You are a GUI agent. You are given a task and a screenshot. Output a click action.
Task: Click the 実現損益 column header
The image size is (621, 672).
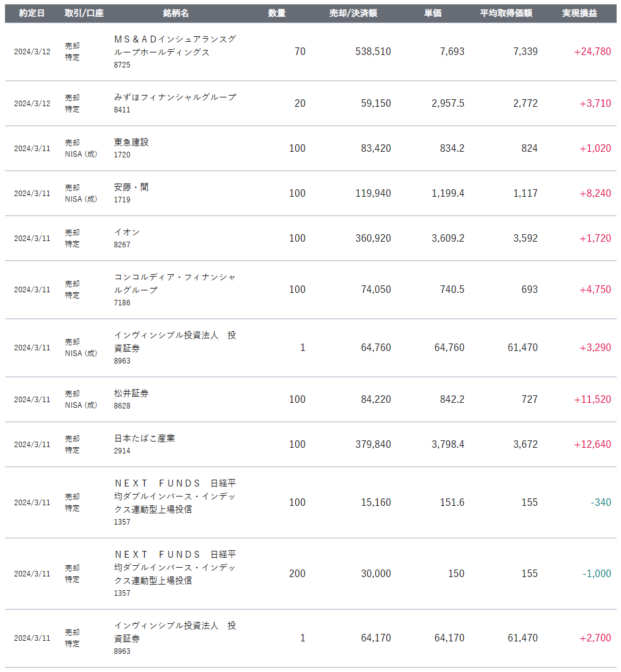point(579,13)
